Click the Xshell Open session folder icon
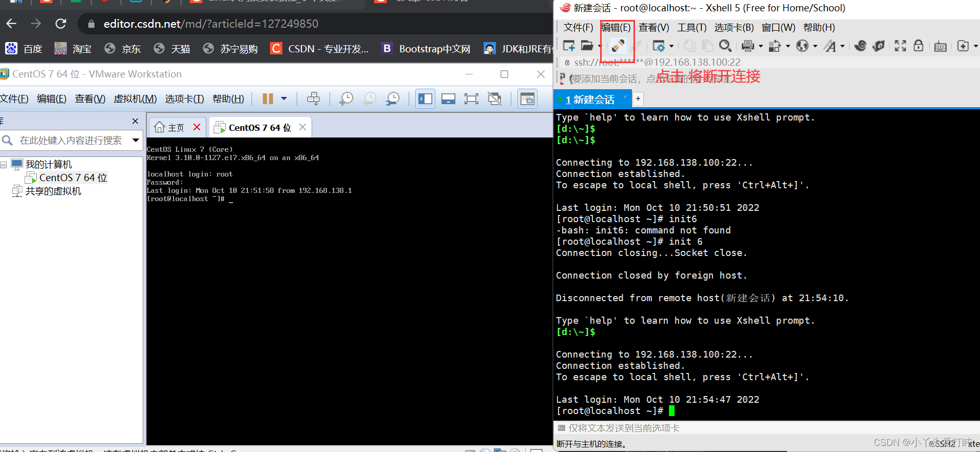This screenshot has width=980, height=452. click(587, 46)
